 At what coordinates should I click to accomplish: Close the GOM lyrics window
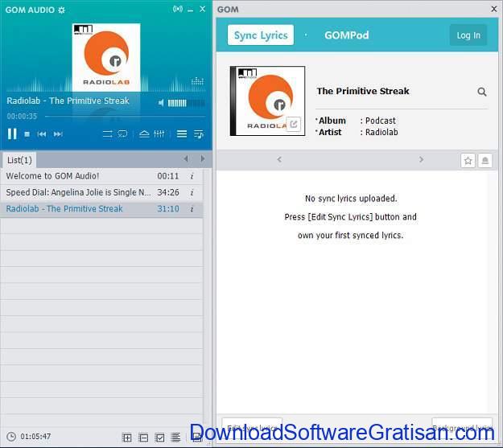[494, 9]
